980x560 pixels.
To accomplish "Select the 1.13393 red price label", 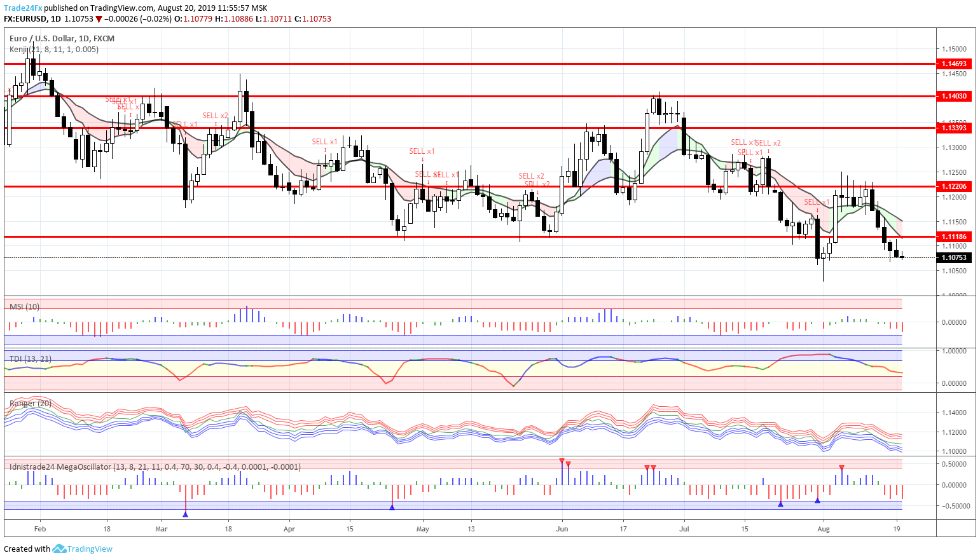I will point(954,128).
